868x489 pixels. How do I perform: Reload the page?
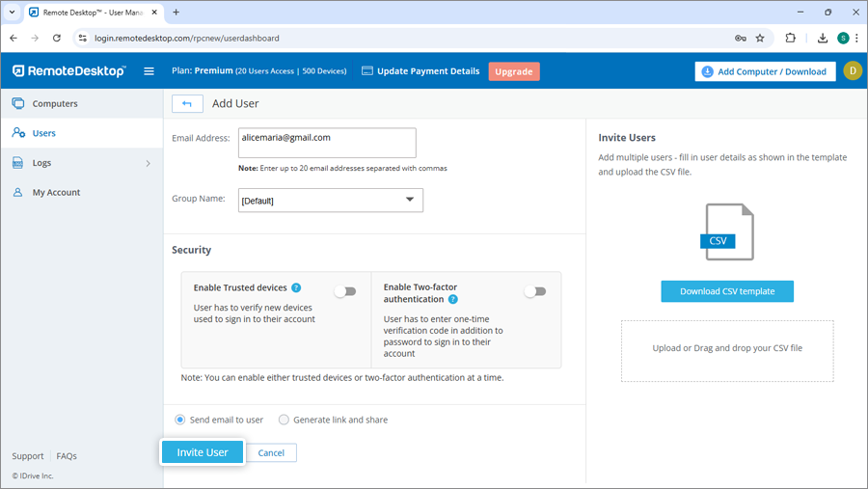tap(57, 39)
